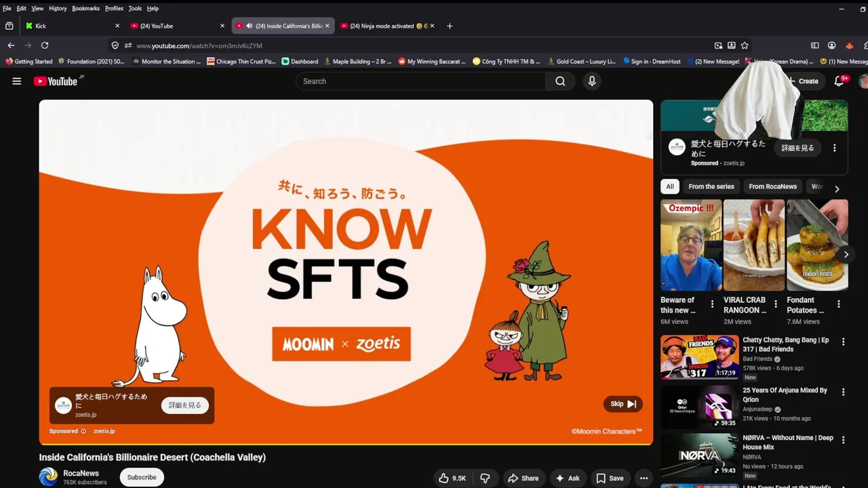This screenshot has height=488, width=868.
Task: Start voice search with the microphone icon
Action: coord(592,81)
